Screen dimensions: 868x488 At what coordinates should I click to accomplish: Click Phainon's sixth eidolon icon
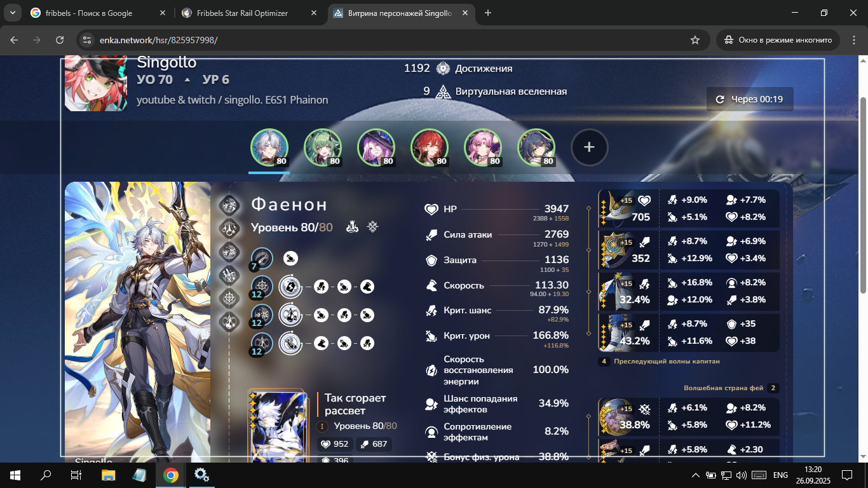click(229, 322)
